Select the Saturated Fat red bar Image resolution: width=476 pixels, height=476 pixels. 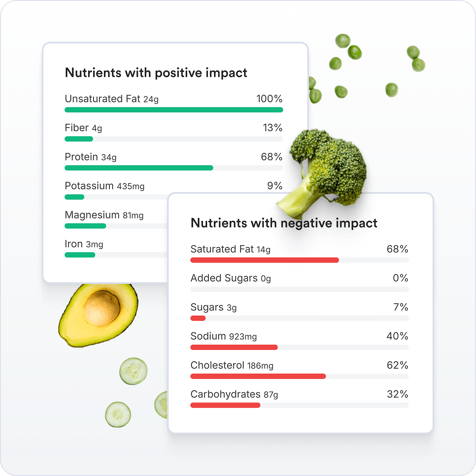pos(264,260)
